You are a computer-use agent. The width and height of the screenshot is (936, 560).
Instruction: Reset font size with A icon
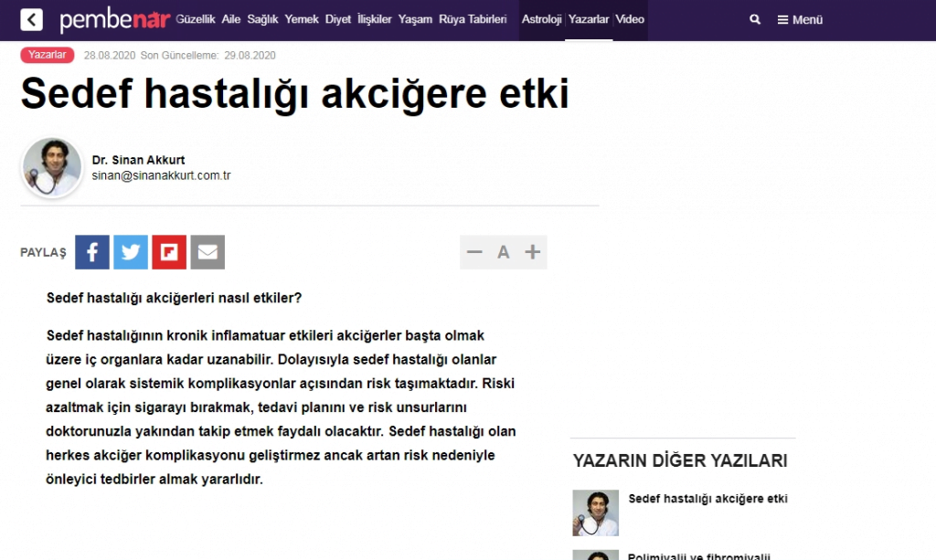(504, 252)
